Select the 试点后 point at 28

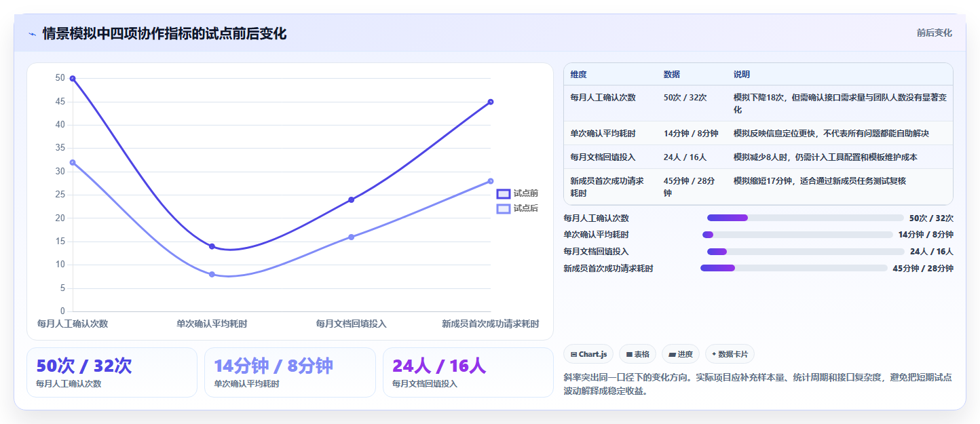(x=490, y=181)
